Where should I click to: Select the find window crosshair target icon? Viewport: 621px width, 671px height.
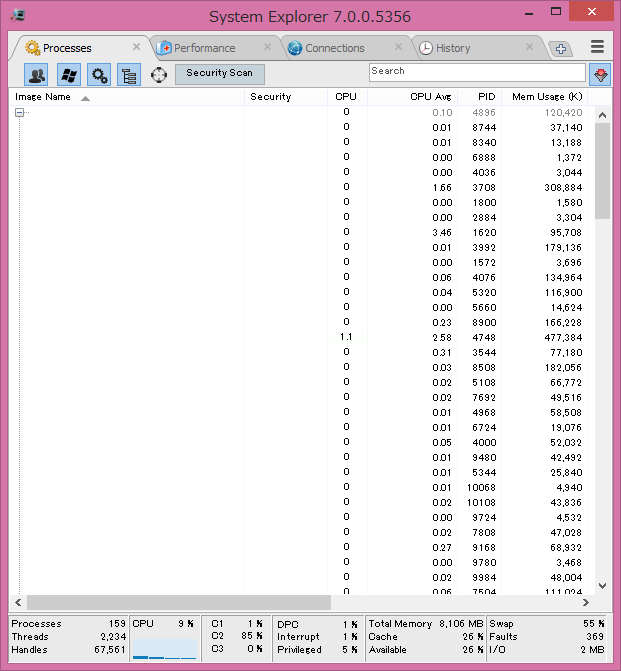(x=159, y=75)
